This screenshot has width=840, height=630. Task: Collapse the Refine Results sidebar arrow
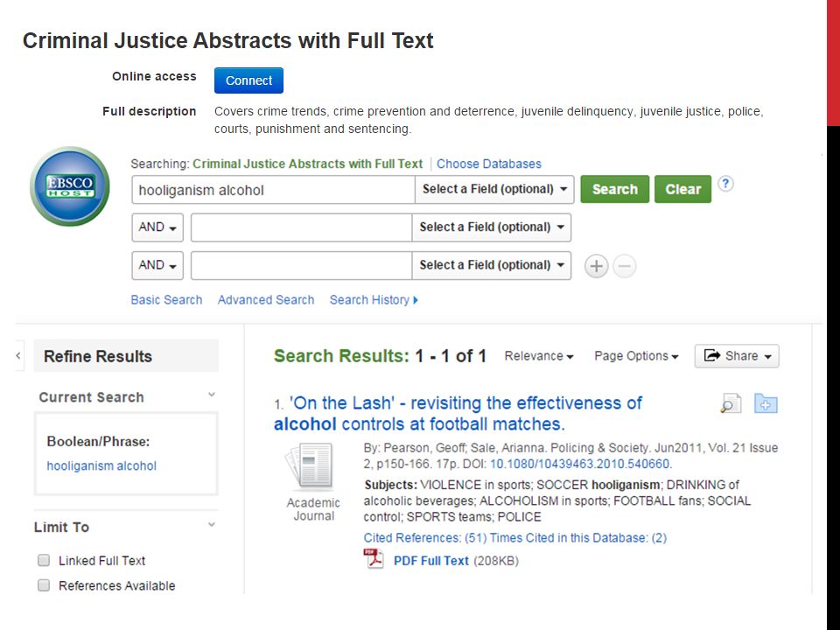(x=18, y=356)
